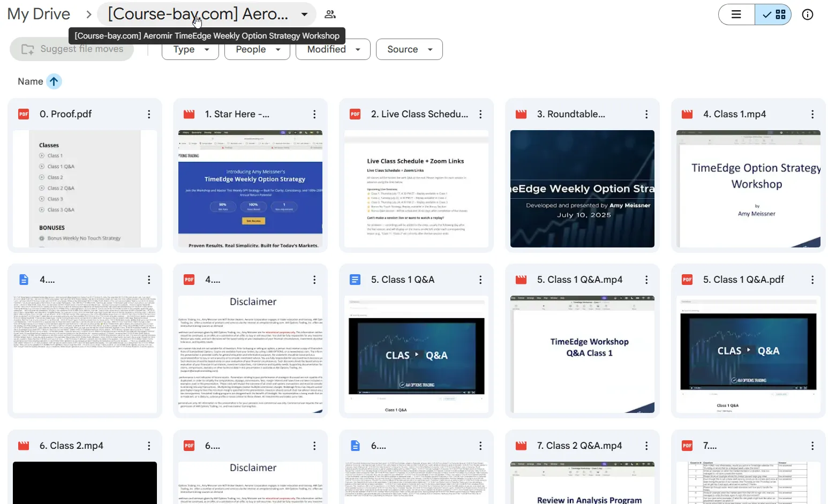Open the view details info icon
Viewport: 828px width, 504px height.
pos(808,14)
